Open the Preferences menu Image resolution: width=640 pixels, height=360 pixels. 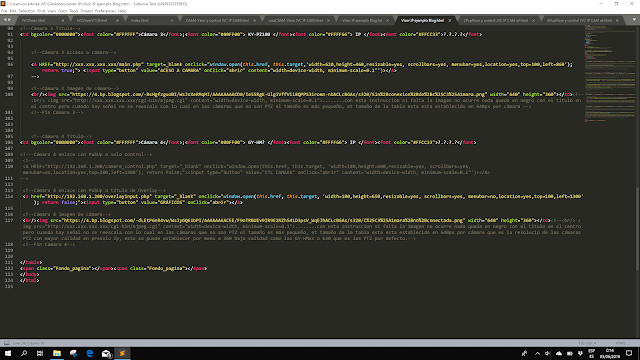(105, 11)
